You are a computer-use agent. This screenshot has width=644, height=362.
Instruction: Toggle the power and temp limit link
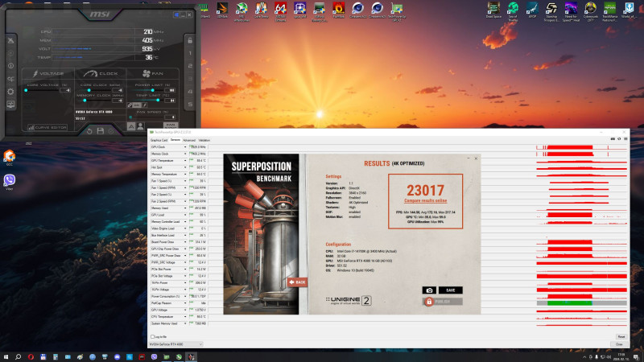(x=130, y=105)
